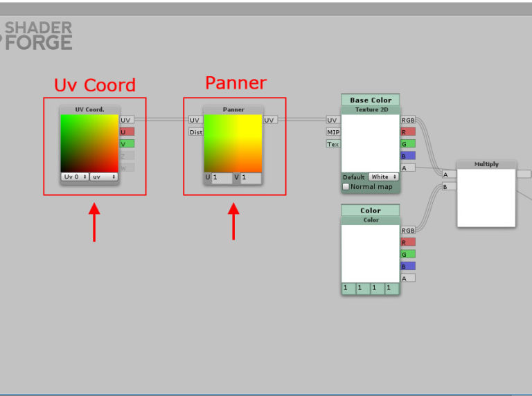Click the white Color node swatch preview

click(x=371, y=253)
